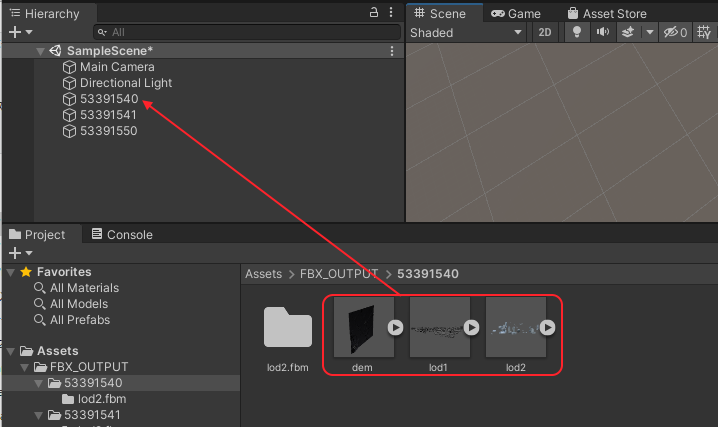The image size is (720, 430).
Task: Expand the dem asset arrow button
Action: pyautogui.click(x=395, y=328)
